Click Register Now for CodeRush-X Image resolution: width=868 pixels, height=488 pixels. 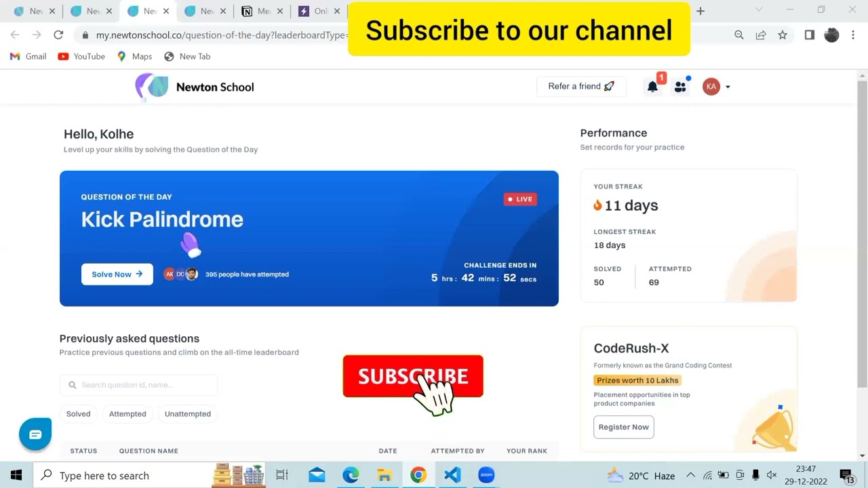click(x=623, y=427)
